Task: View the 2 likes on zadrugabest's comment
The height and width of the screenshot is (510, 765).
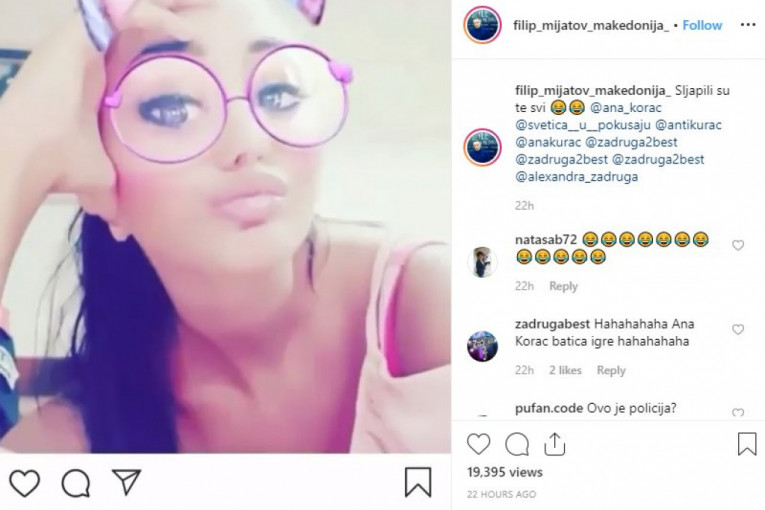Action: pos(565,370)
